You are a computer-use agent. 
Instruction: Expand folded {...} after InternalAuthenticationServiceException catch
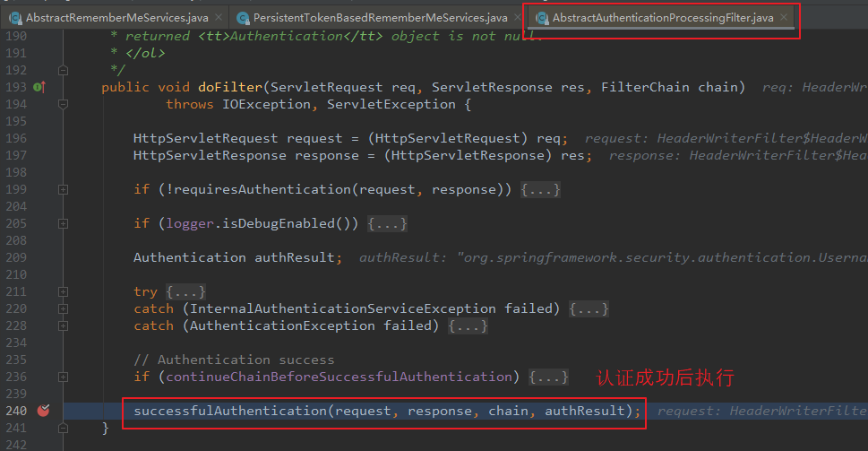click(589, 308)
